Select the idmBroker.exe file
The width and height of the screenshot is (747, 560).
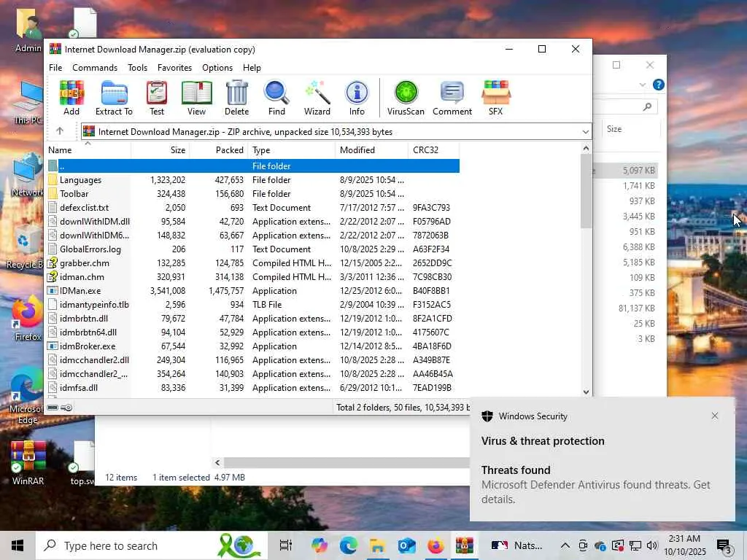[88, 346]
